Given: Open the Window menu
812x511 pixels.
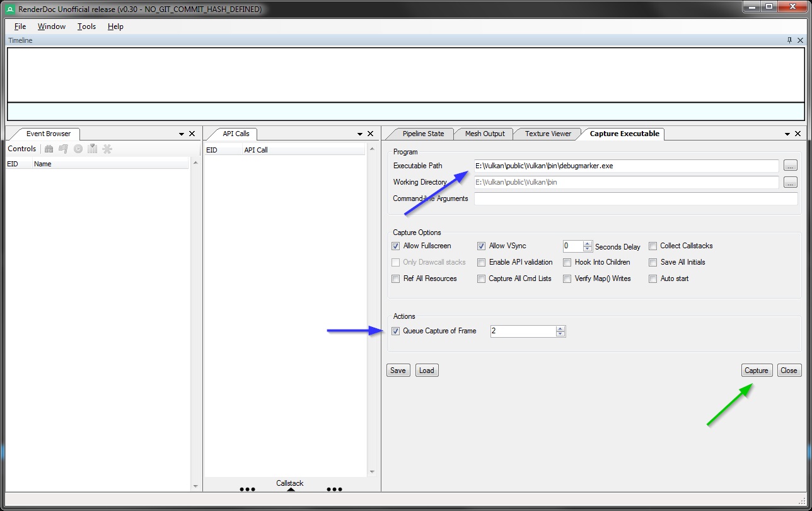Looking at the screenshot, I should click(52, 26).
